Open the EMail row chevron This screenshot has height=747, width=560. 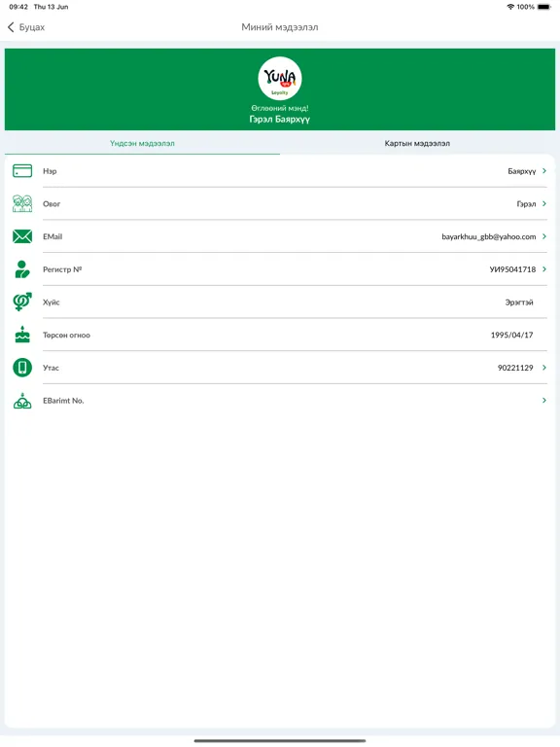[544, 236]
